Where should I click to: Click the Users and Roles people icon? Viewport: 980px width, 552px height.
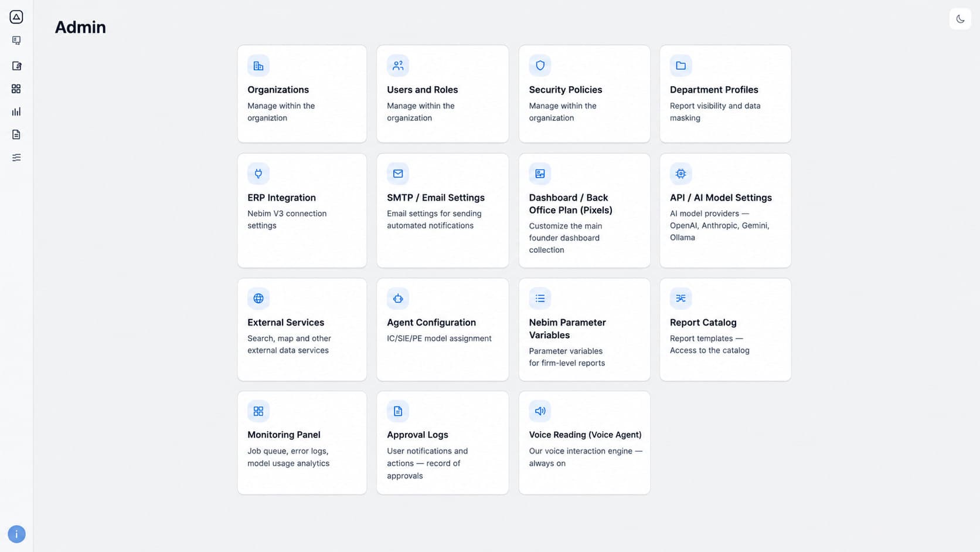coord(398,66)
